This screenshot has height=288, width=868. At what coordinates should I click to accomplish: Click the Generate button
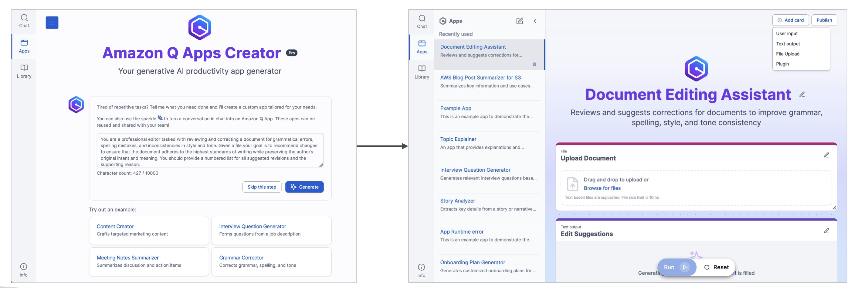point(304,187)
